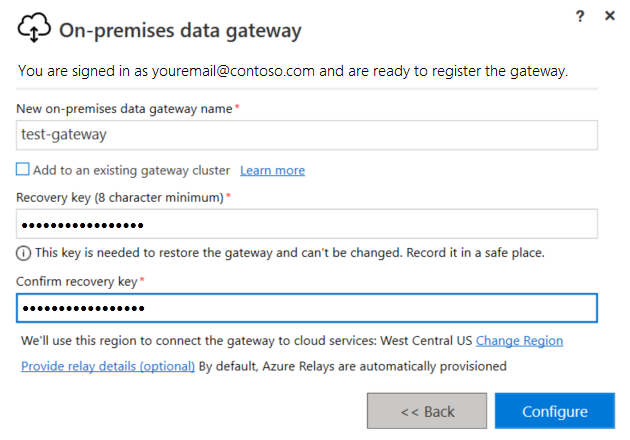Click the signed-in account status text
Screen dimensions: 630x440
pos(293,71)
